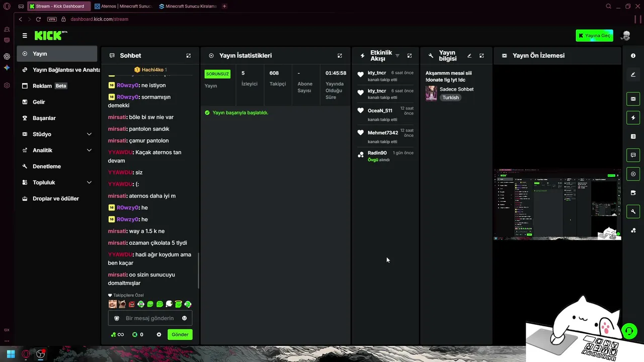Reload the browser page
The width and height of the screenshot is (644, 362).
[x=38, y=19]
